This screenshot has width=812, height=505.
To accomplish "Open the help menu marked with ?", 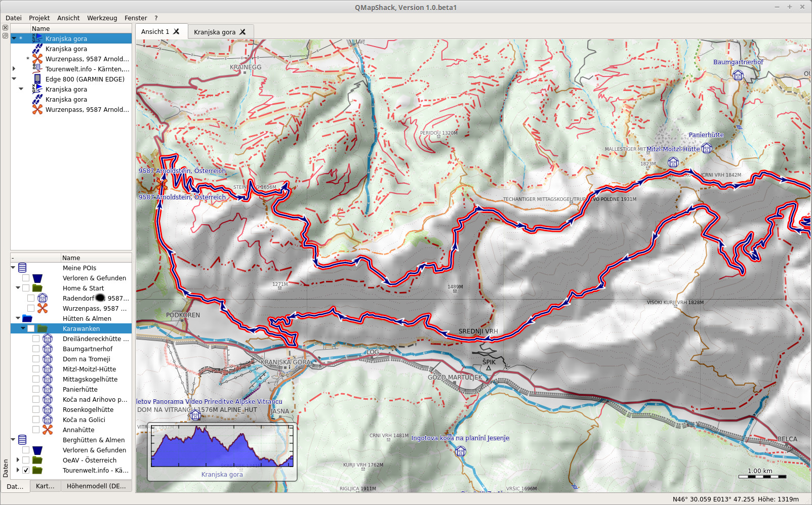I will click(156, 18).
